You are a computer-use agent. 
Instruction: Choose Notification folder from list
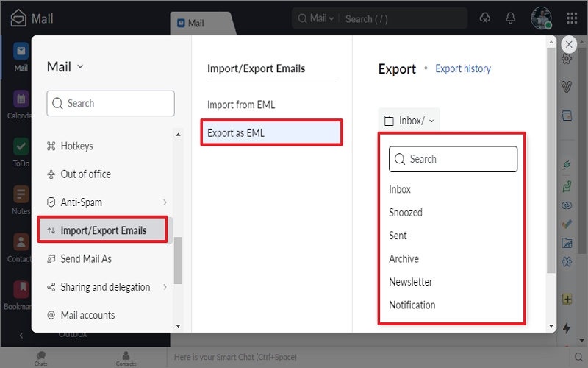click(412, 305)
